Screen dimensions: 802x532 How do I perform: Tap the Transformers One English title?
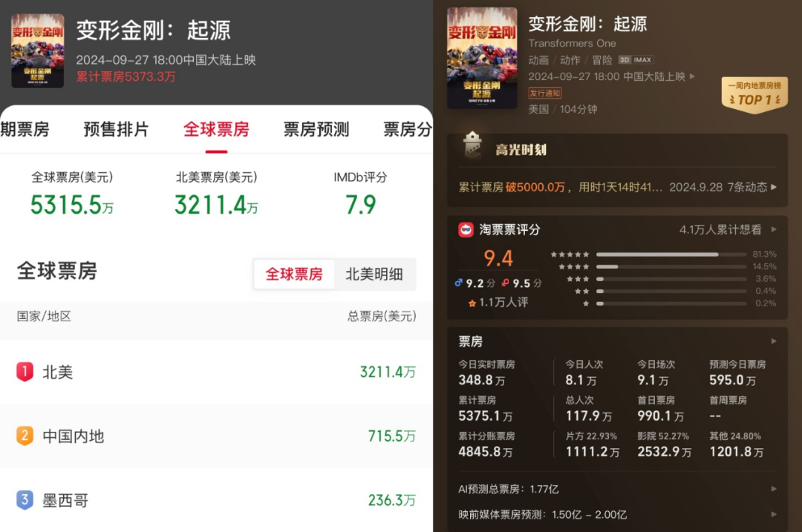pos(572,43)
